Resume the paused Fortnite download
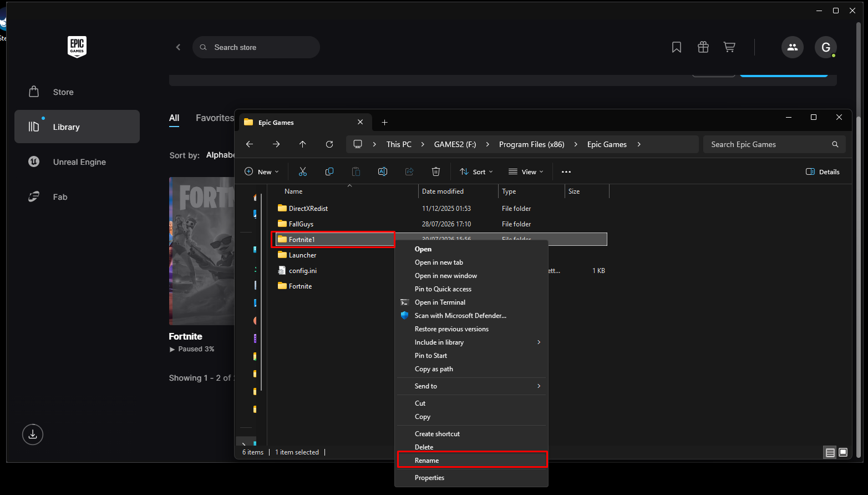868x495 pixels. (192, 349)
